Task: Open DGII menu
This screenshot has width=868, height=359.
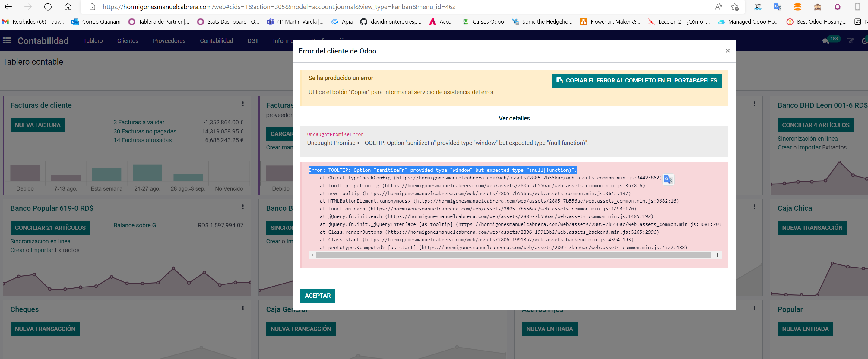Action: [x=253, y=41]
